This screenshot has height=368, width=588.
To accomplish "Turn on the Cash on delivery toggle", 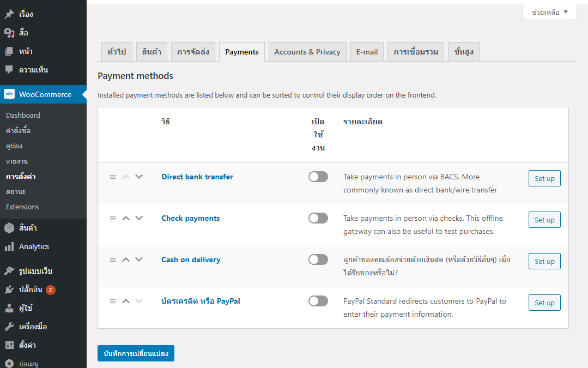I will [318, 260].
